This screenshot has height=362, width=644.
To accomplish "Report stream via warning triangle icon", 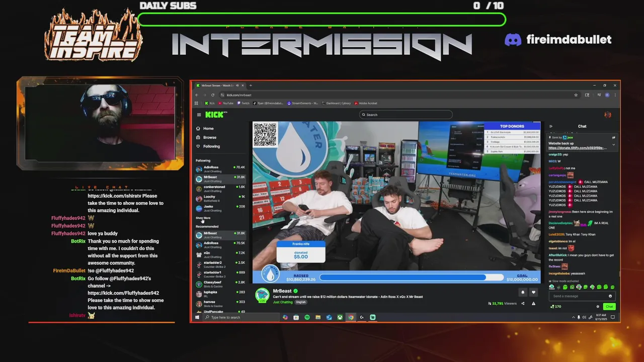I will (533, 303).
